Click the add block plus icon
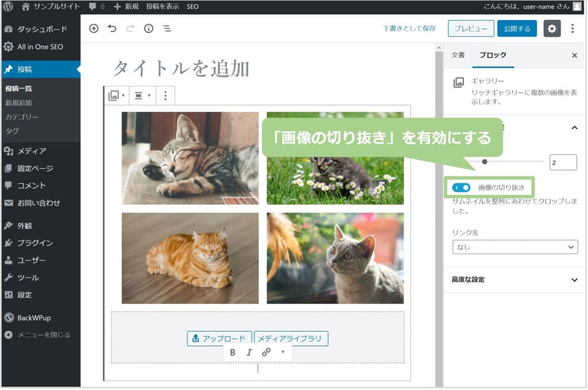Image resolution: width=588 pixels, height=390 pixels. (94, 29)
